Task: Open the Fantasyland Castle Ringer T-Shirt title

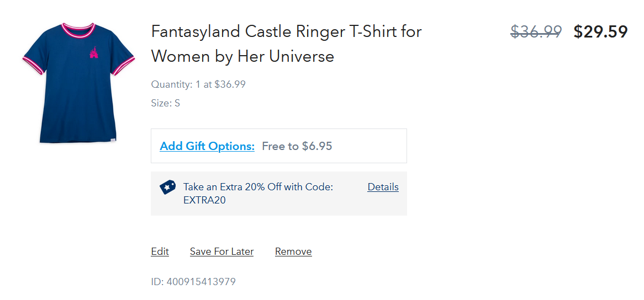Action: click(x=286, y=31)
